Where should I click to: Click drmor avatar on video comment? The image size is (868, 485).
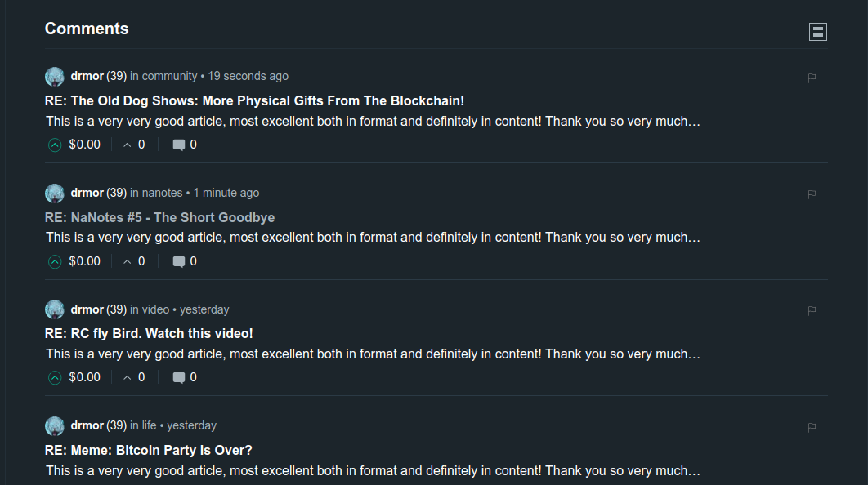[x=54, y=309]
